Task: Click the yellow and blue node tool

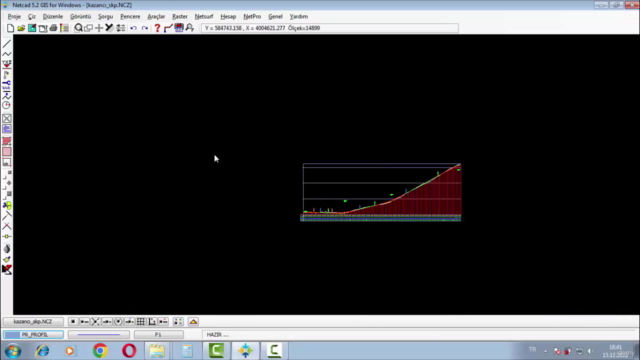Action: [x=7, y=205]
